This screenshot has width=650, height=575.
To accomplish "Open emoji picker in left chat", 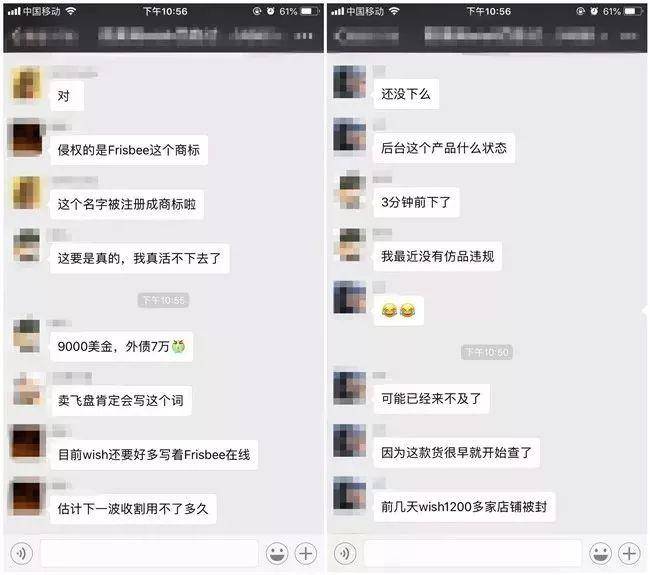I will point(276,553).
